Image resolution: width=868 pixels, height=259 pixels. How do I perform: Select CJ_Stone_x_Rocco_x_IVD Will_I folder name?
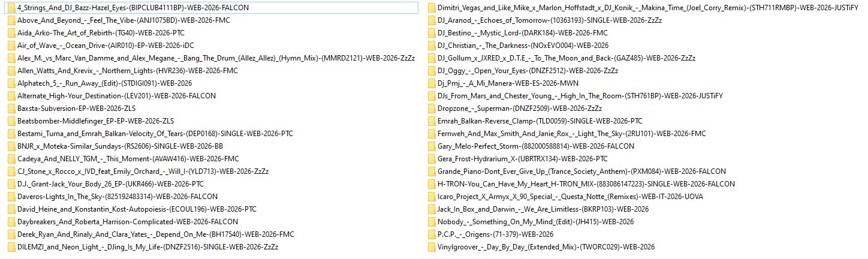(143, 171)
